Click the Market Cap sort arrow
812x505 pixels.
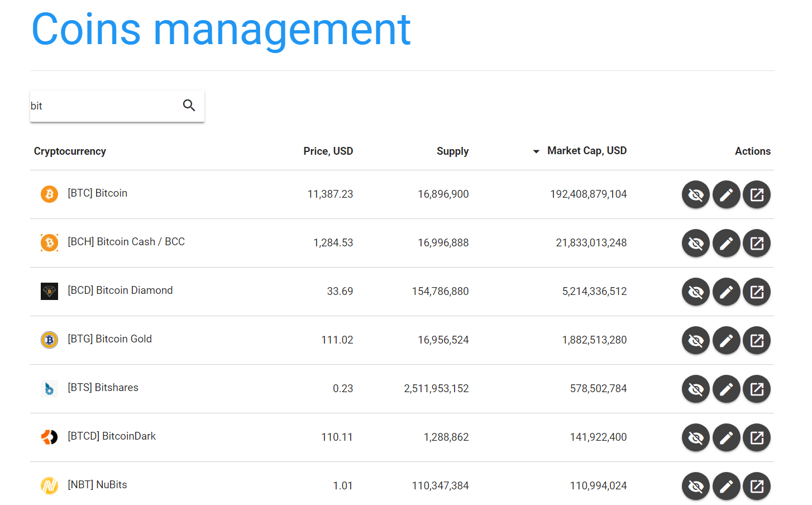pos(536,151)
